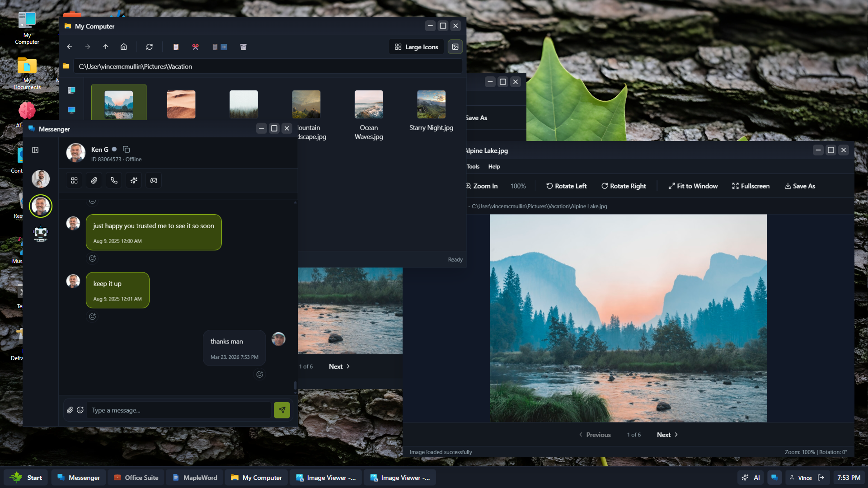Click the clipboard icon in My Computer toolbar

(x=176, y=47)
